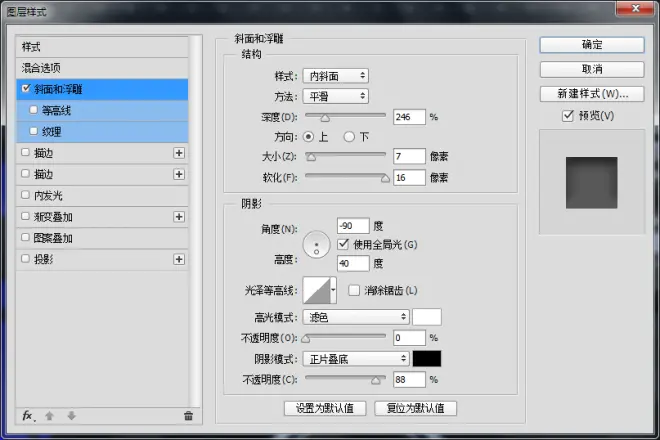Image resolution: width=660 pixels, height=440 pixels.
Task: Click the 大小 value field showing 7
Action: tap(409, 156)
